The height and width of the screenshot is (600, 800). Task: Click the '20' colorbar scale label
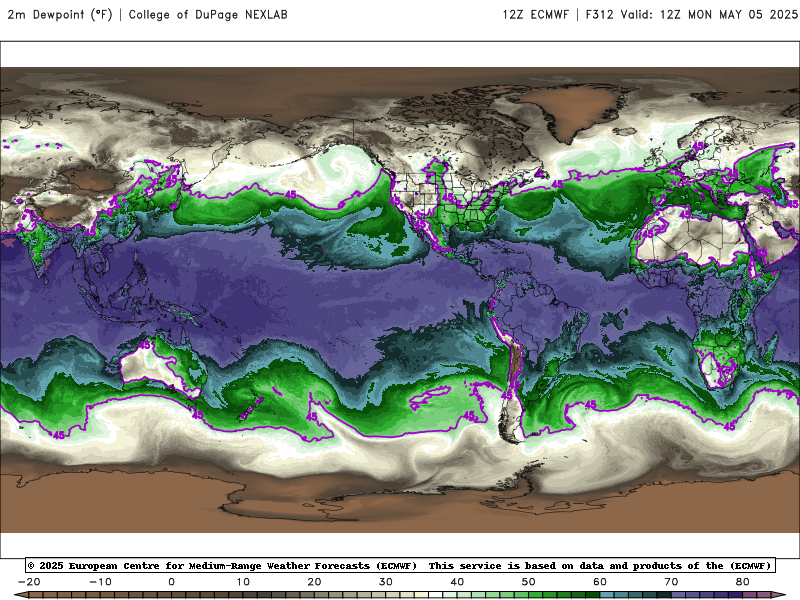(x=314, y=582)
